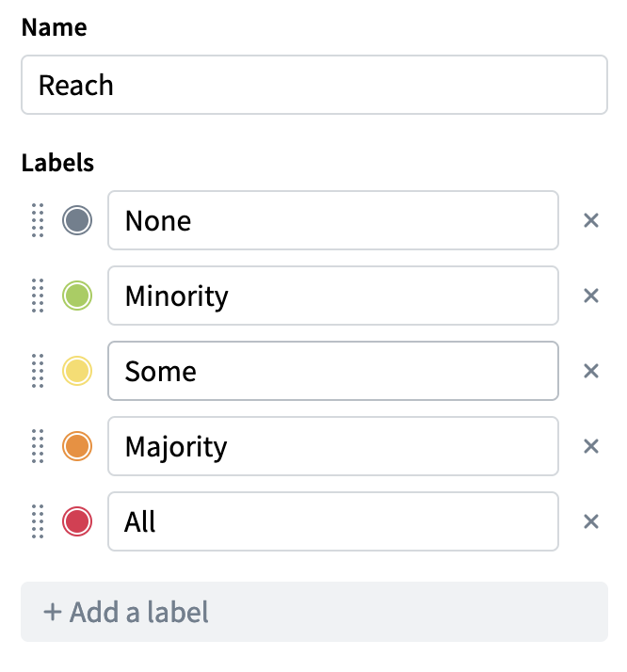
Task: Click the drag handle beside Minority label
Action: tap(38, 296)
